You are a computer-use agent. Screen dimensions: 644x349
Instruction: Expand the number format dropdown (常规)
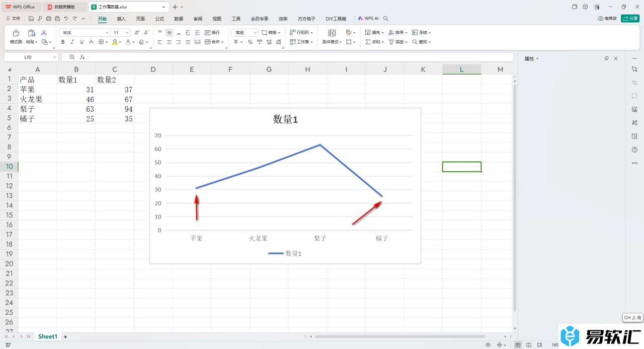(255, 32)
